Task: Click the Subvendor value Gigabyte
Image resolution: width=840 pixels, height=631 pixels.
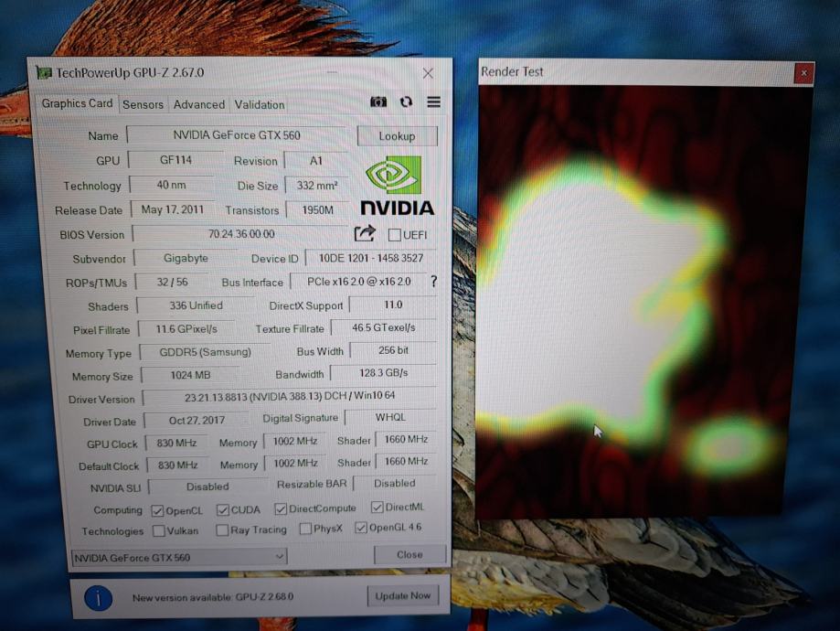Action: coord(186,258)
